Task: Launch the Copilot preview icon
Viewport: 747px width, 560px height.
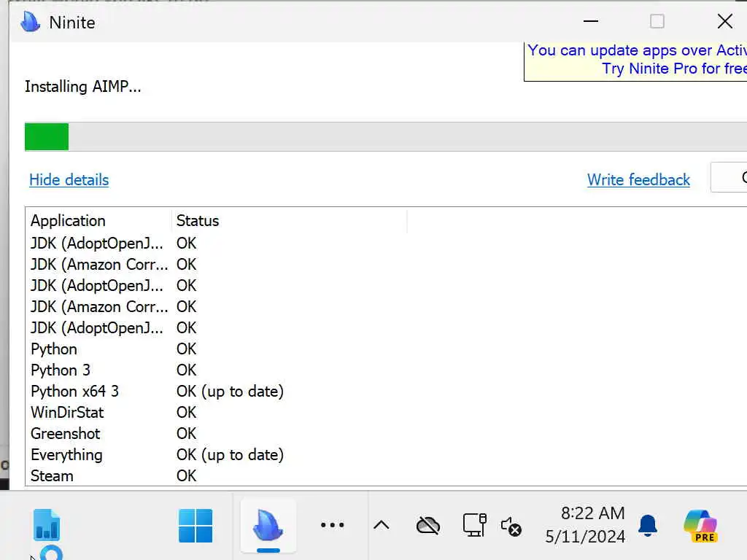Action: (700, 526)
